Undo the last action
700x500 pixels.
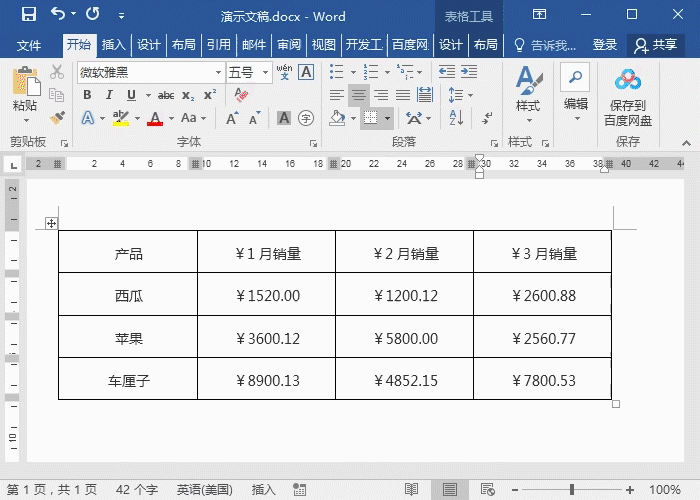tap(58, 14)
